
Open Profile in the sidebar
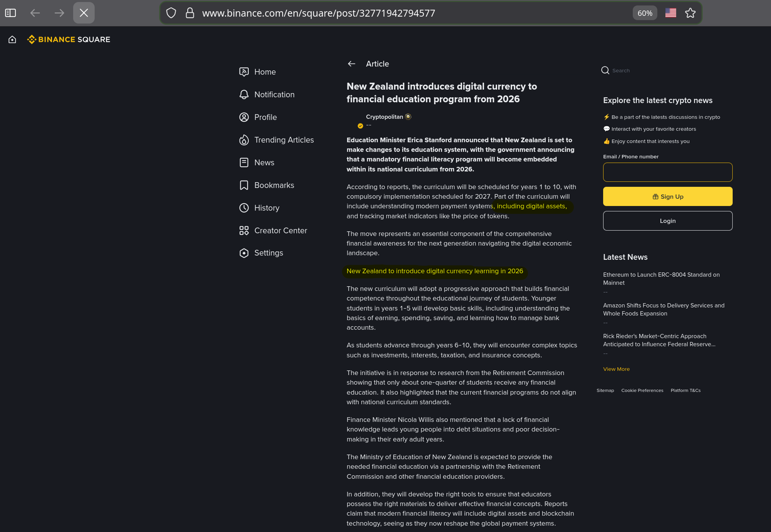(x=258, y=117)
